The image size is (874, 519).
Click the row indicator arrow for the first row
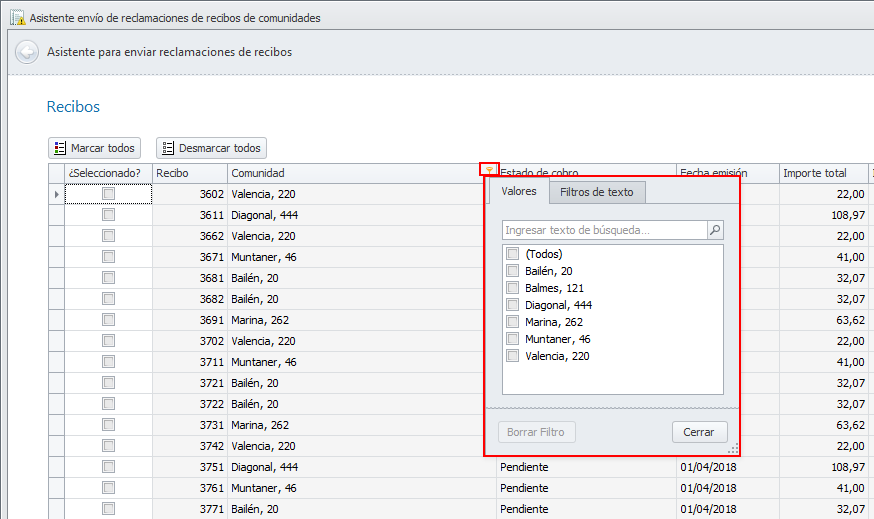click(56, 194)
